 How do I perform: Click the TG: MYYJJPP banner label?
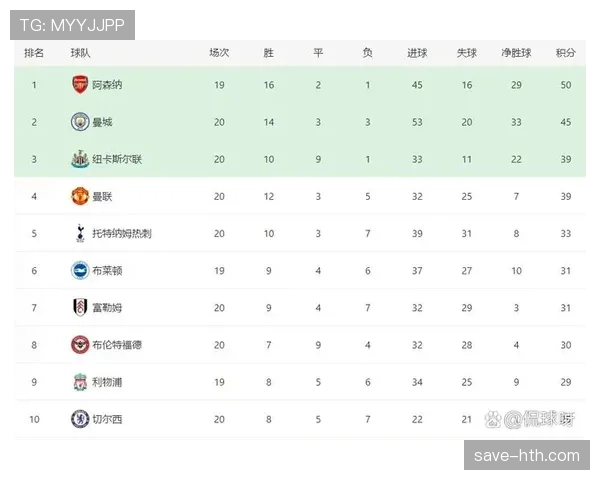coord(72,25)
